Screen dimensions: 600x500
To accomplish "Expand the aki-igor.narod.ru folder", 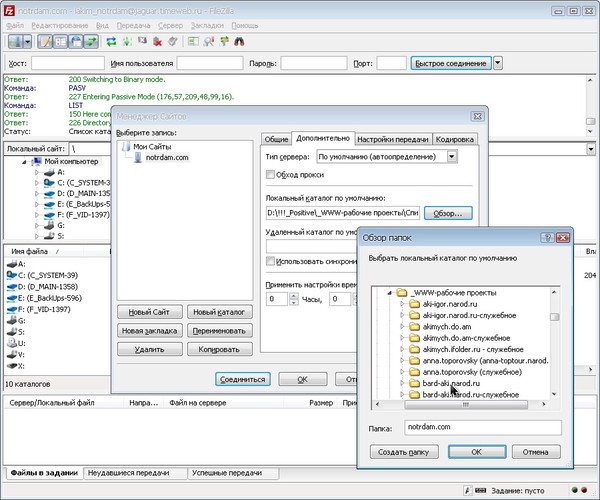I will pyautogui.click(x=402, y=304).
